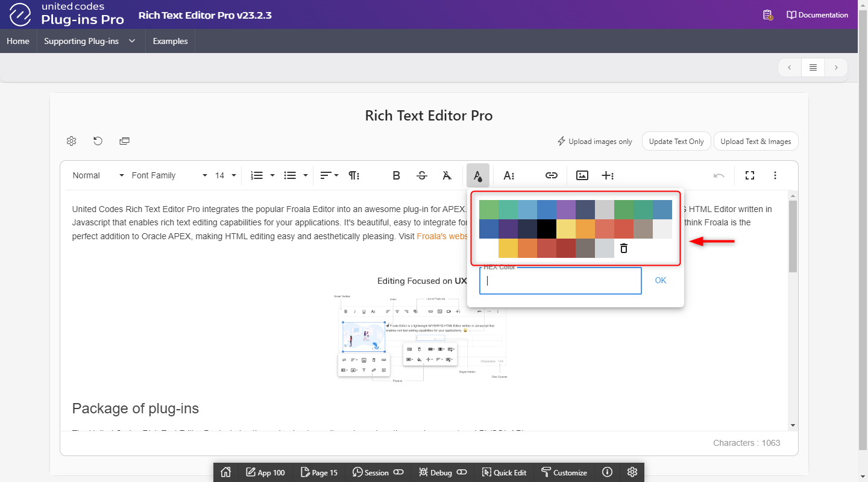Viewport: 868px width, 482px height.
Task: Click the stacked windows icon beside reset
Action: point(124,141)
